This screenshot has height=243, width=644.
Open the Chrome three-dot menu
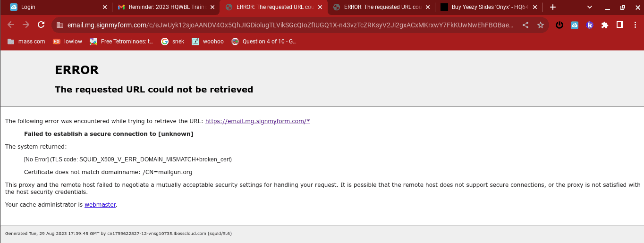635,25
